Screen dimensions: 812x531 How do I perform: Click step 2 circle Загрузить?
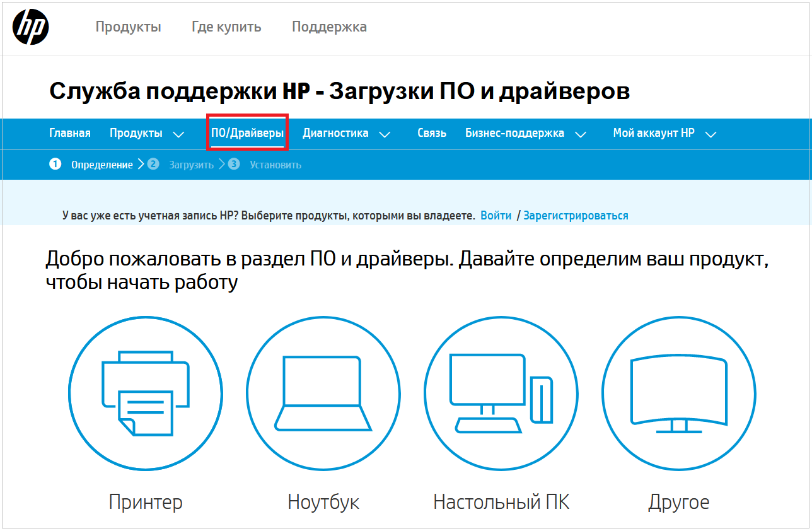(153, 165)
